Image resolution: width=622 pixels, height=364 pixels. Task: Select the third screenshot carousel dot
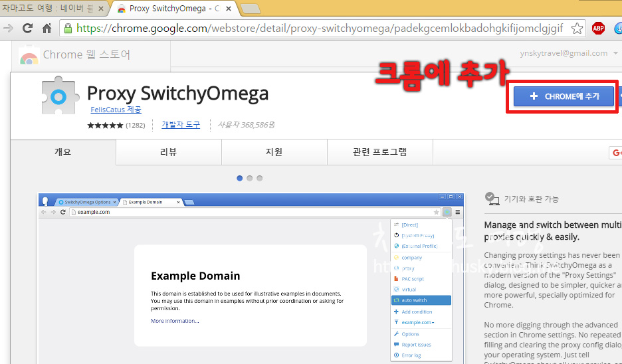coord(259,179)
